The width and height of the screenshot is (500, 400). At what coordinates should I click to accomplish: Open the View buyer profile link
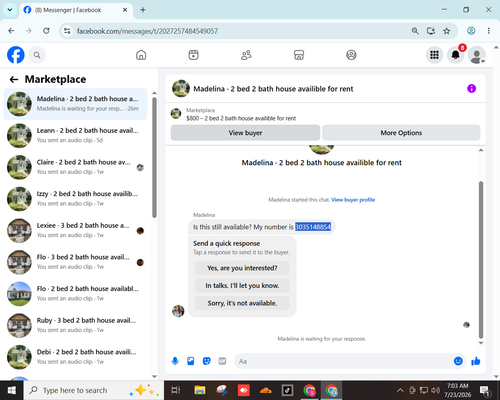tap(353, 200)
